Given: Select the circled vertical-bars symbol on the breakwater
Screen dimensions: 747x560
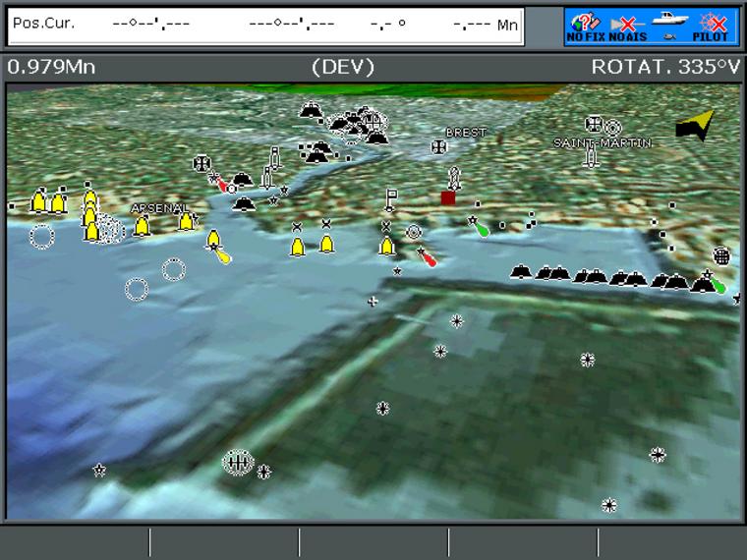Looking at the screenshot, I should [x=238, y=463].
